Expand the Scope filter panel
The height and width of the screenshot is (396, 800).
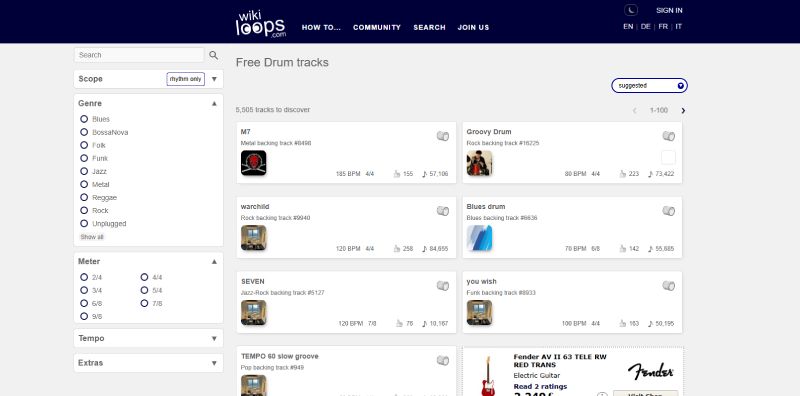pyautogui.click(x=214, y=79)
